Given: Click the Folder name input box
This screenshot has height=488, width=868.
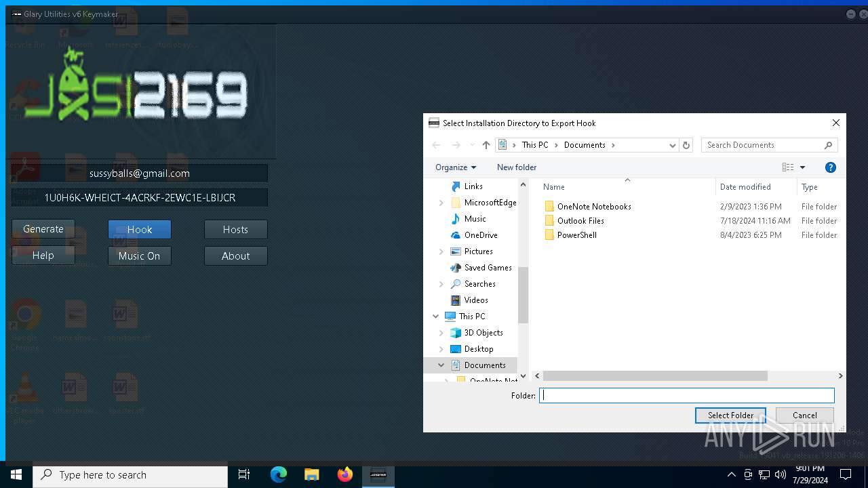Looking at the screenshot, I should coord(687,395).
